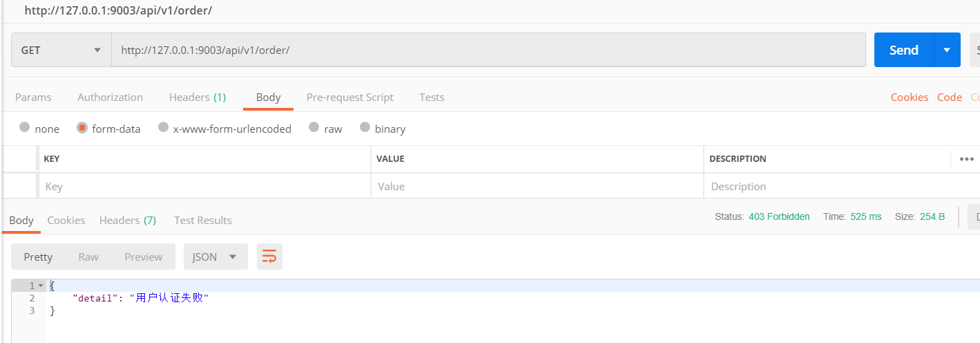Select line number 3 in response gutter

(x=32, y=310)
